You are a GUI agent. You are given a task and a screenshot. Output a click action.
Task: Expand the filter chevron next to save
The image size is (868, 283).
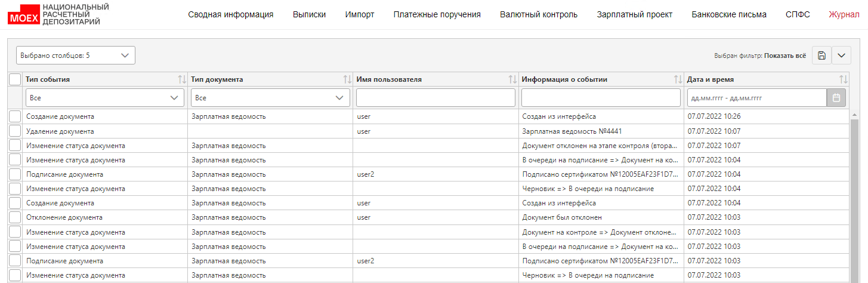pyautogui.click(x=841, y=56)
